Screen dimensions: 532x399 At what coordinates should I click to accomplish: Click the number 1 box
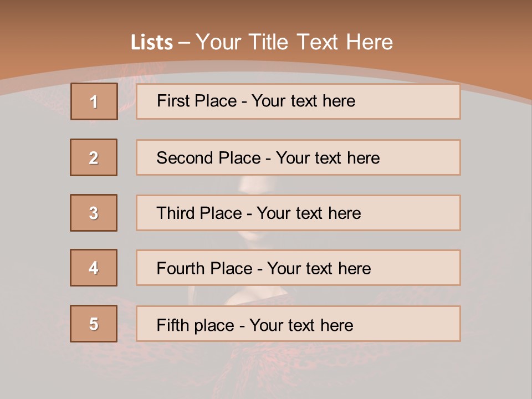pos(94,101)
